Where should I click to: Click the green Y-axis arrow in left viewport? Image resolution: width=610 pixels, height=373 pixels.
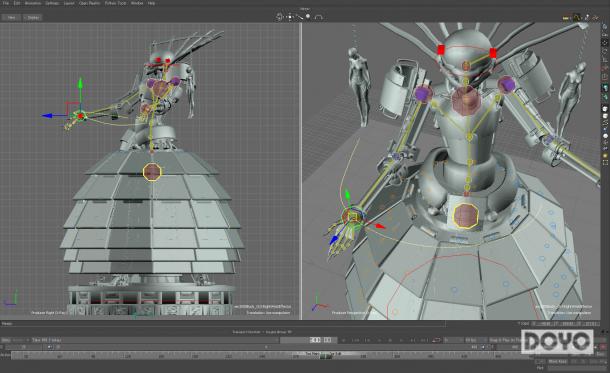pos(80,83)
